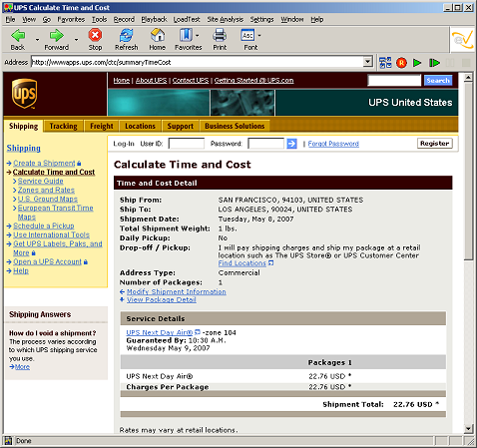Click the step playback icon
477x448 pixels.
pos(434,63)
